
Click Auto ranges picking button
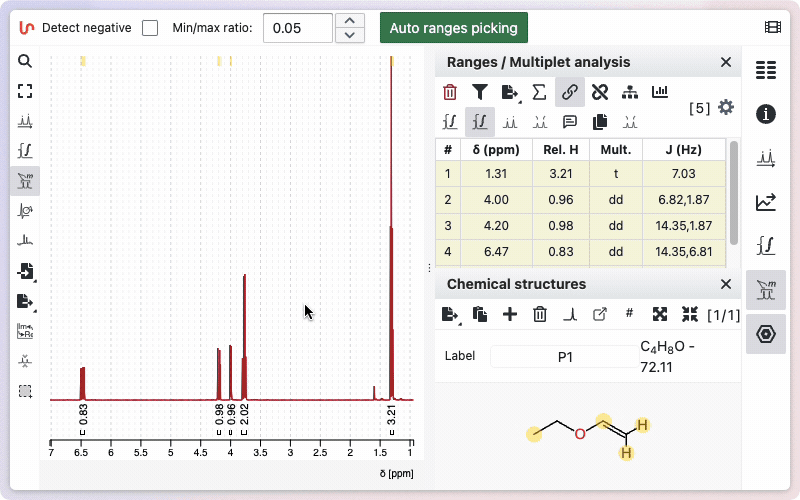453,28
